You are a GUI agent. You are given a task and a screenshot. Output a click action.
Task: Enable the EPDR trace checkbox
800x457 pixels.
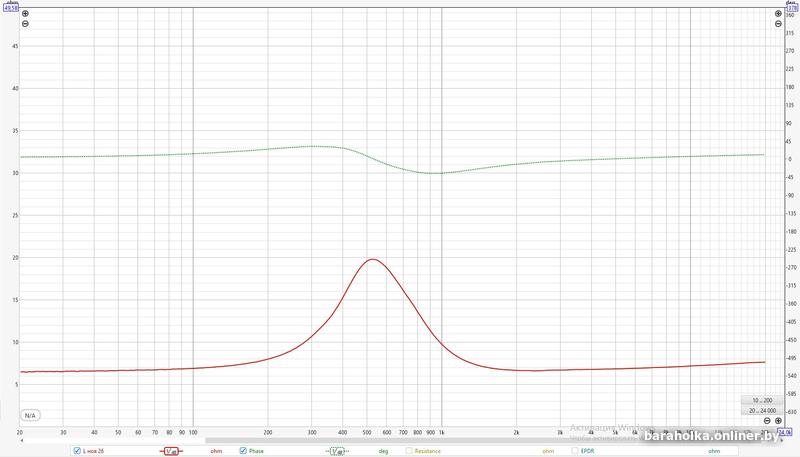point(575,450)
